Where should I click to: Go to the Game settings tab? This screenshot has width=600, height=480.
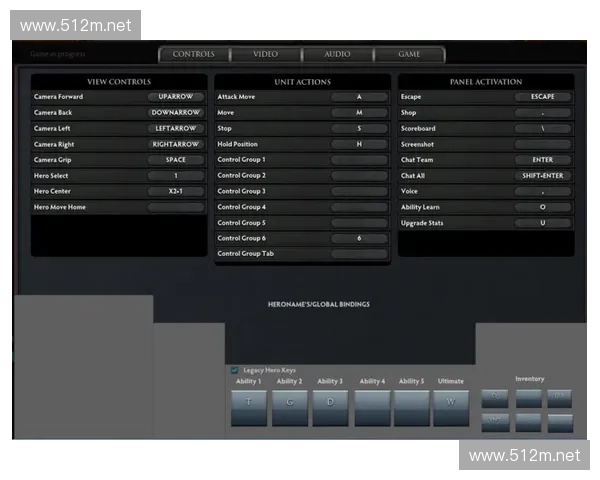pos(409,54)
